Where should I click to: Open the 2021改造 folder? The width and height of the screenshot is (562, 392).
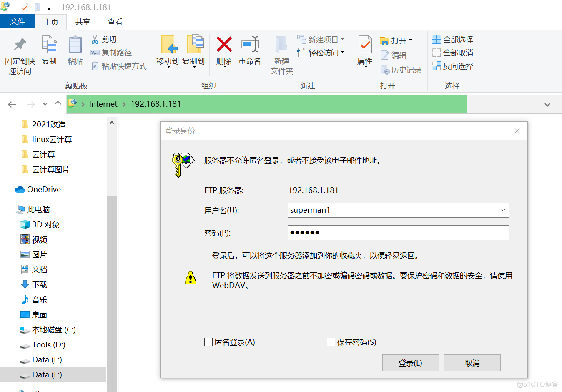point(43,124)
